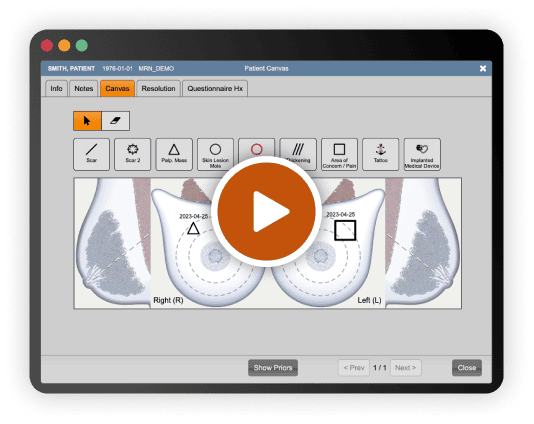The width and height of the screenshot is (534, 424).
Task: Open the Resolution tab
Action: [158, 89]
